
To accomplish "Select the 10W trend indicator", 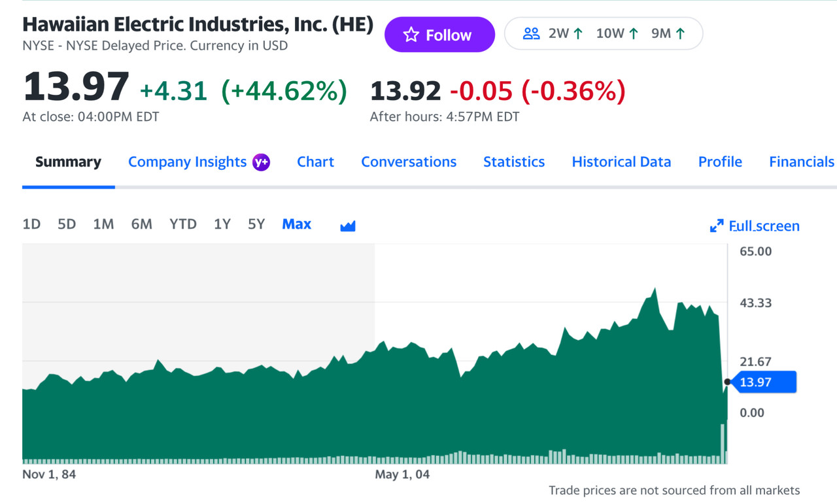I will (x=617, y=33).
